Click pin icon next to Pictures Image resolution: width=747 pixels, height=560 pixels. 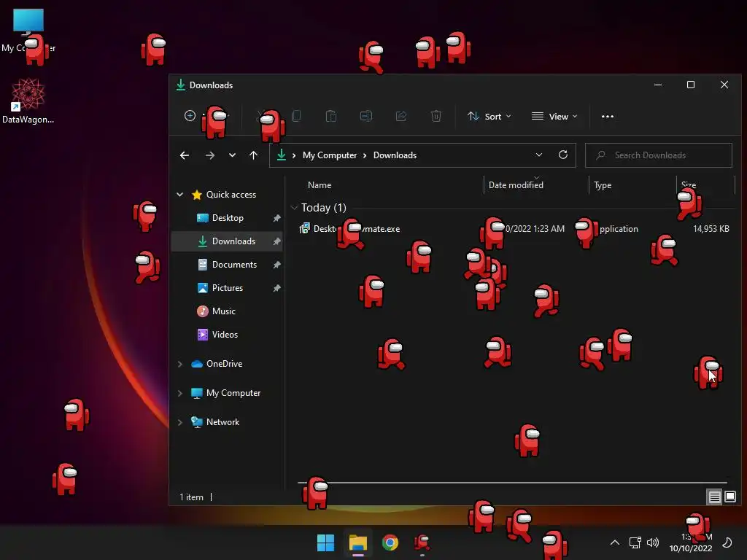276,287
